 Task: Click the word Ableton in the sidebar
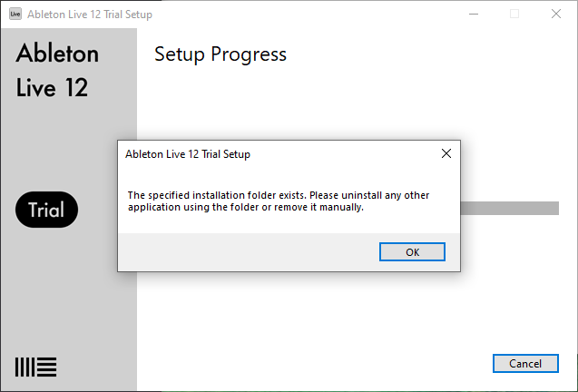(57, 54)
